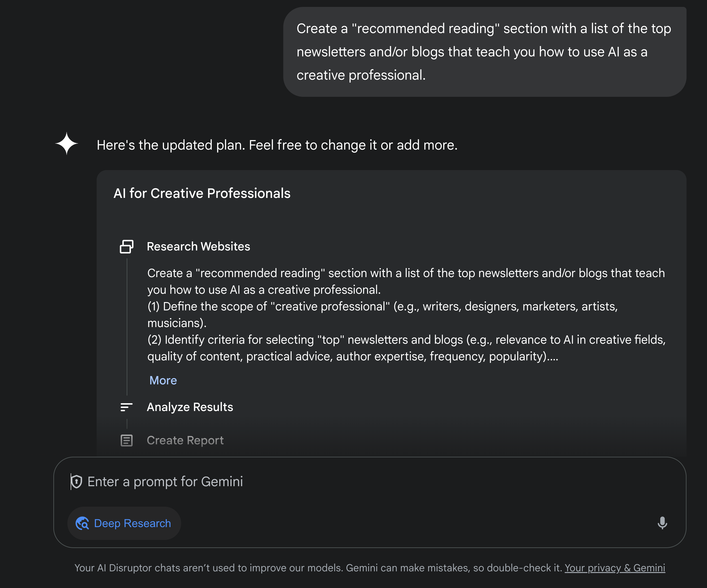
Task: Start voice input with the microphone icon
Action: 662,523
